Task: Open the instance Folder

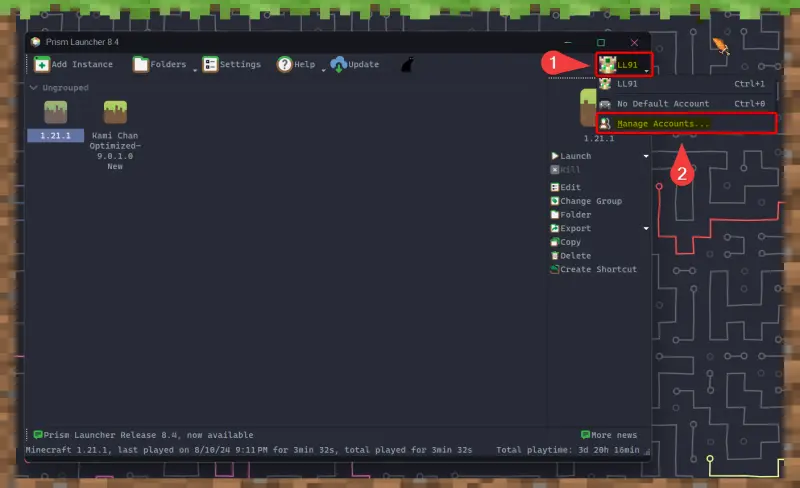Action: [x=575, y=215]
